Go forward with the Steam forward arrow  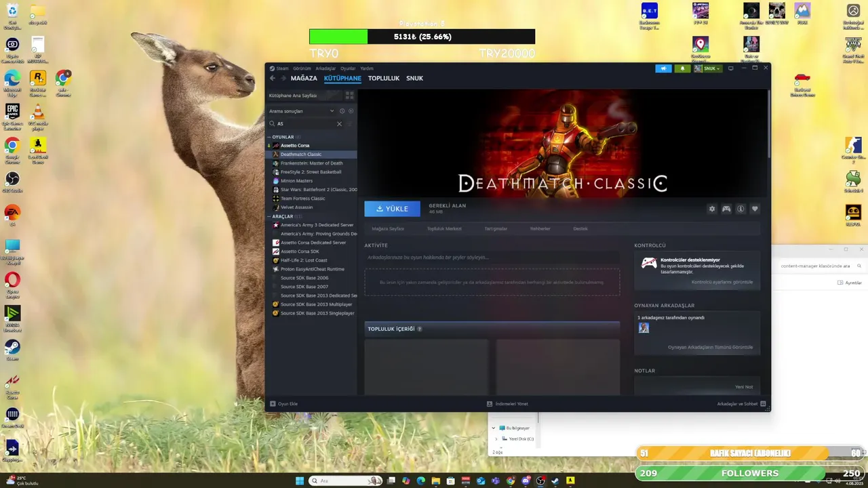(x=283, y=78)
